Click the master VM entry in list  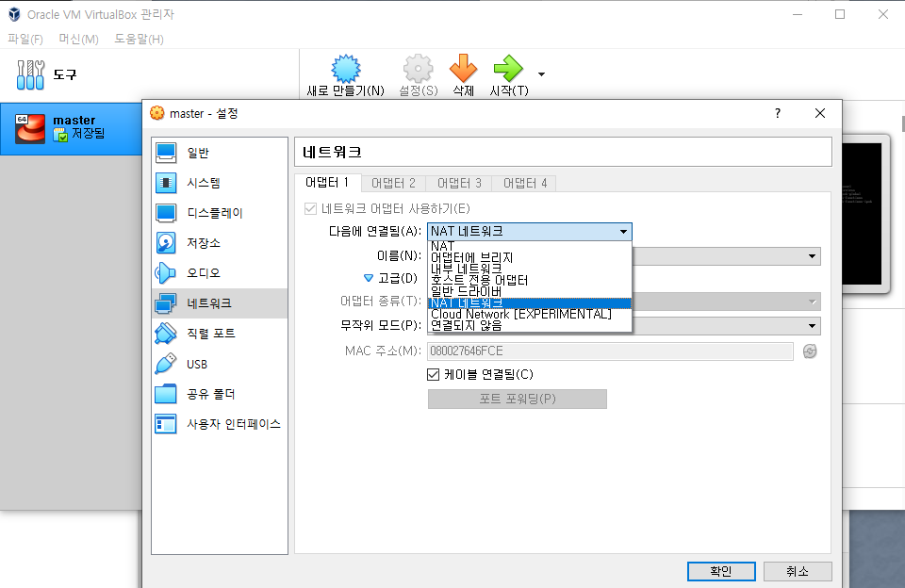click(x=71, y=129)
